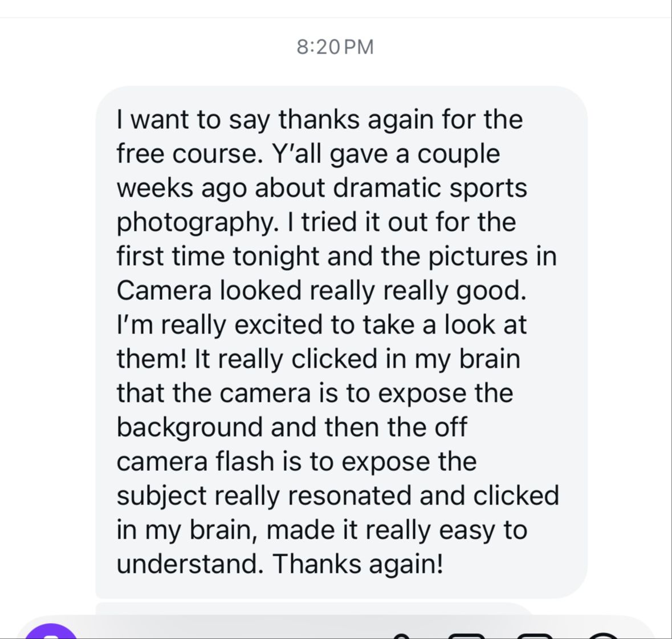The width and height of the screenshot is (672, 639).
Task: Tap the purple camera button
Action: coord(51,633)
